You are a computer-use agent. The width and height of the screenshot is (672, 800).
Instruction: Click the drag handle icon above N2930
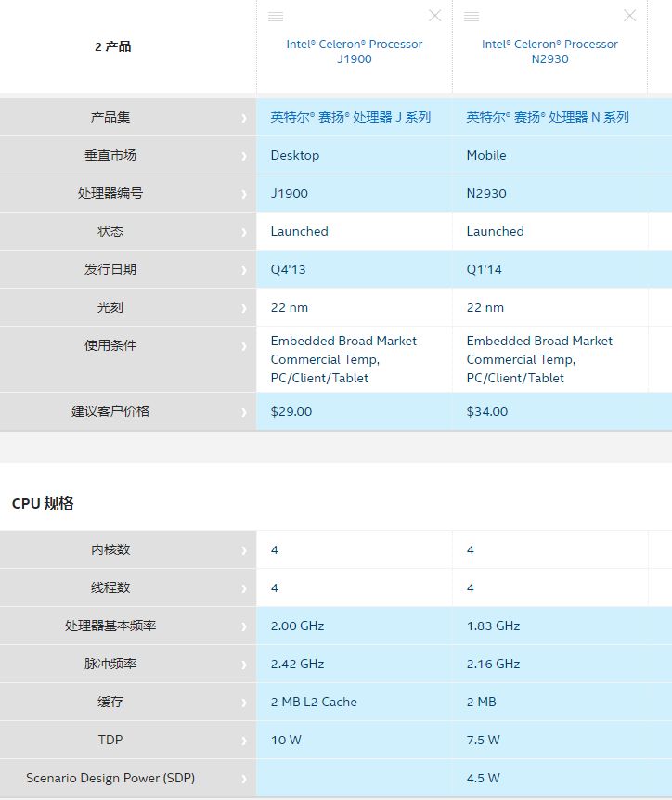[x=472, y=17]
